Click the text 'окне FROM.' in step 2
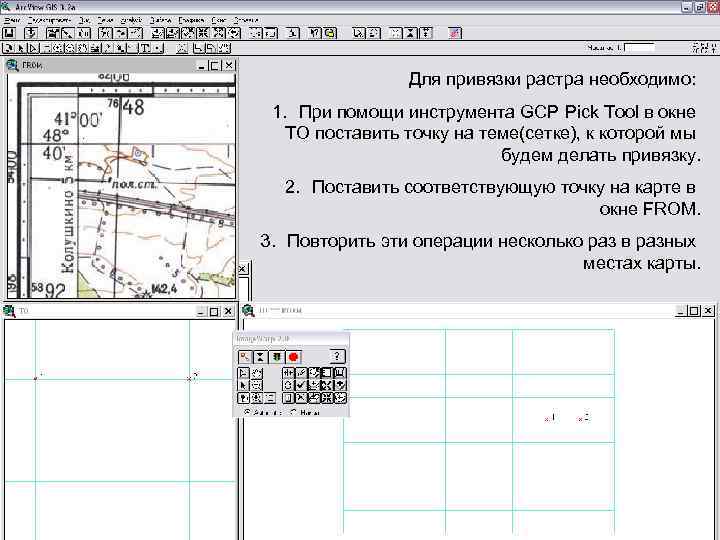 click(650, 209)
